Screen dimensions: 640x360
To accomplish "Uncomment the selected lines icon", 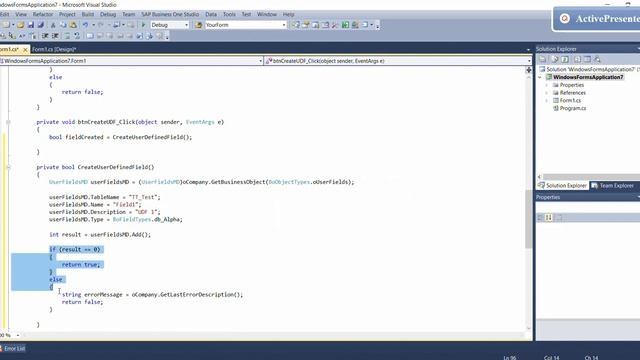I will (x=77, y=36).
